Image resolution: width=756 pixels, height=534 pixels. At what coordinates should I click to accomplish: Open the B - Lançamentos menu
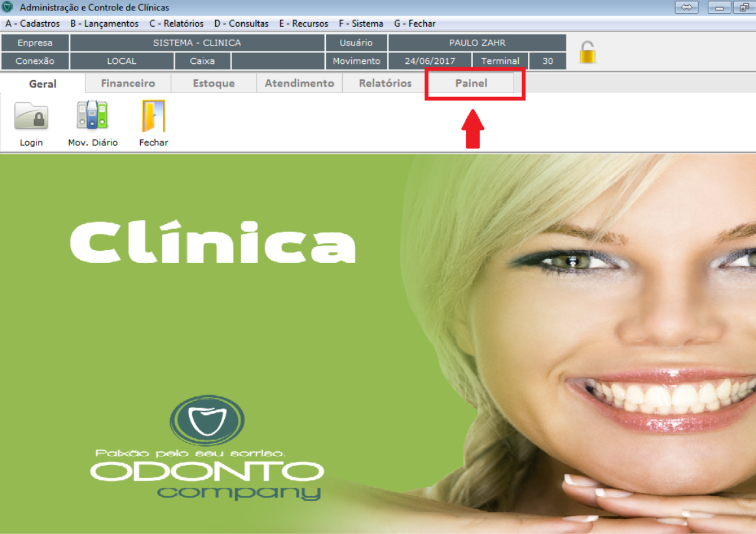coord(104,23)
